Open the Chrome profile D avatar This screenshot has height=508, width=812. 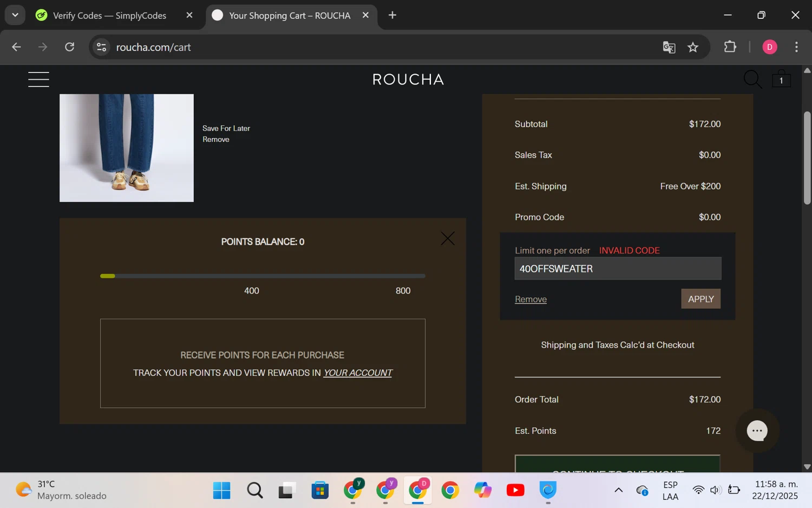[770, 47]
